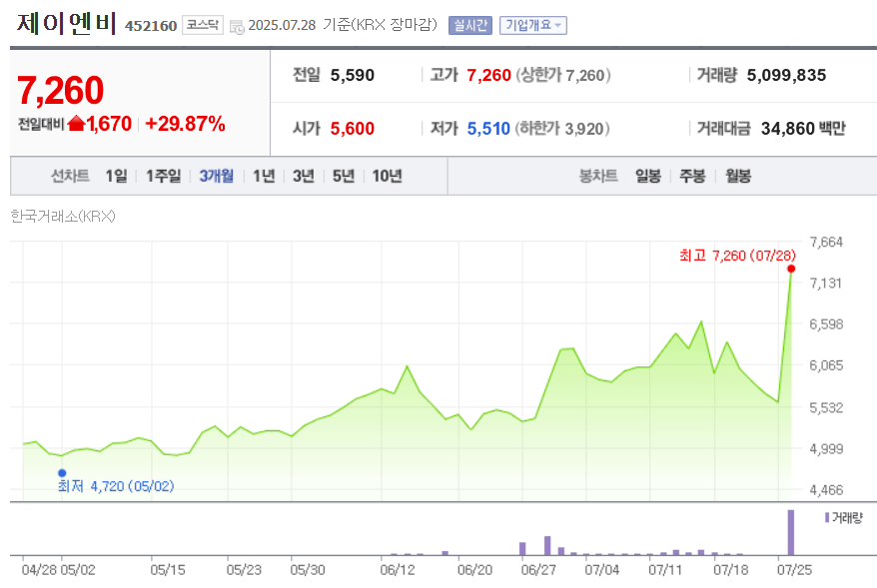Image resolution: width=877 pixels, height=588 pixels.
Task: Click the company name 제이엔비
Action: [67, 24]
